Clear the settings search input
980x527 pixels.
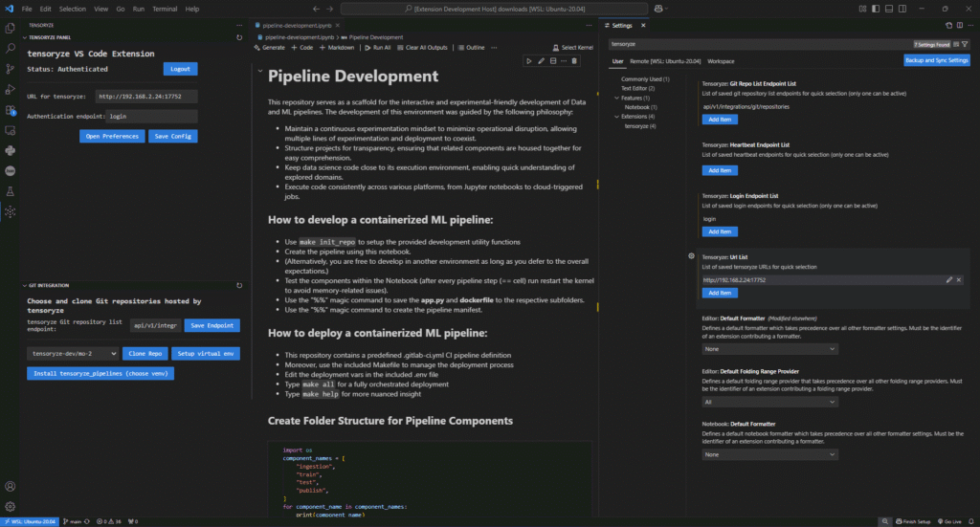point(956,44)
